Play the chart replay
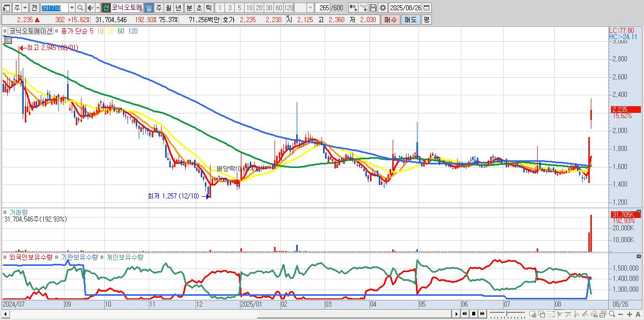This screenshot has height=320, width=644. click(456, 314)
